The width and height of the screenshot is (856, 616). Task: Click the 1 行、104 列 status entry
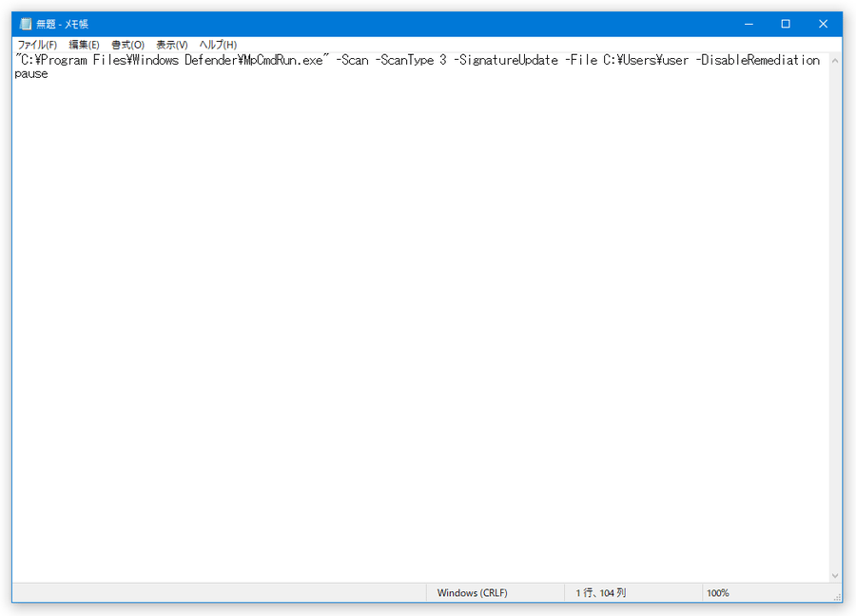coord(600,592)
